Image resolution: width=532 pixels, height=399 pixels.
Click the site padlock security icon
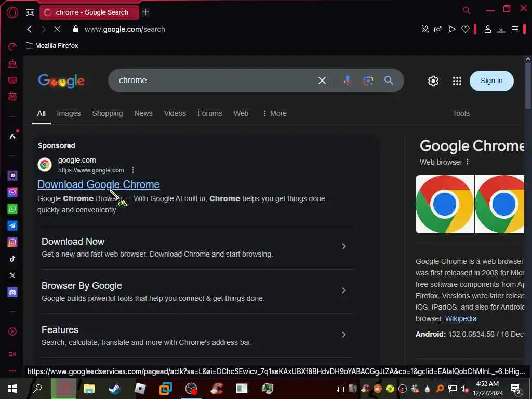tap(76, 29)
